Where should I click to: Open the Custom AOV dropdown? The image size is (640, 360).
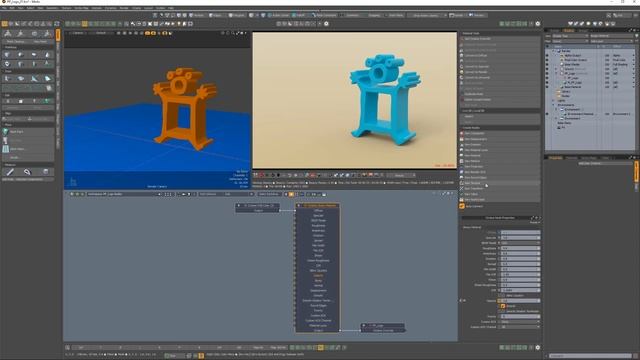(x=520, y=322)
